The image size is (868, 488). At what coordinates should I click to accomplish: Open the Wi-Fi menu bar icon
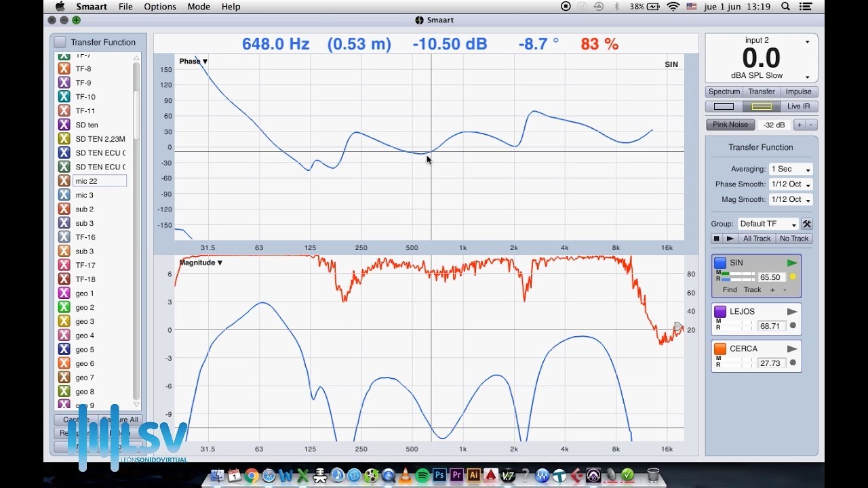[x=673, y=7]
